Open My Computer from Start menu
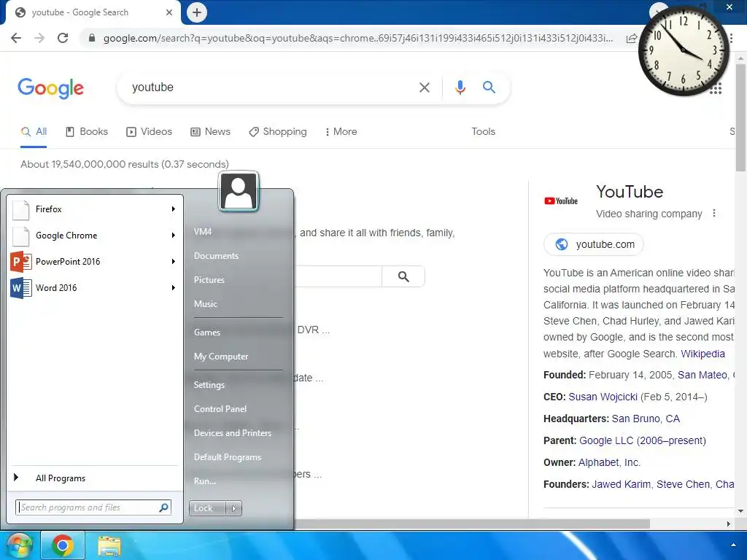The height and width of the screenshot is (560, 747). [x=221, y=356]
